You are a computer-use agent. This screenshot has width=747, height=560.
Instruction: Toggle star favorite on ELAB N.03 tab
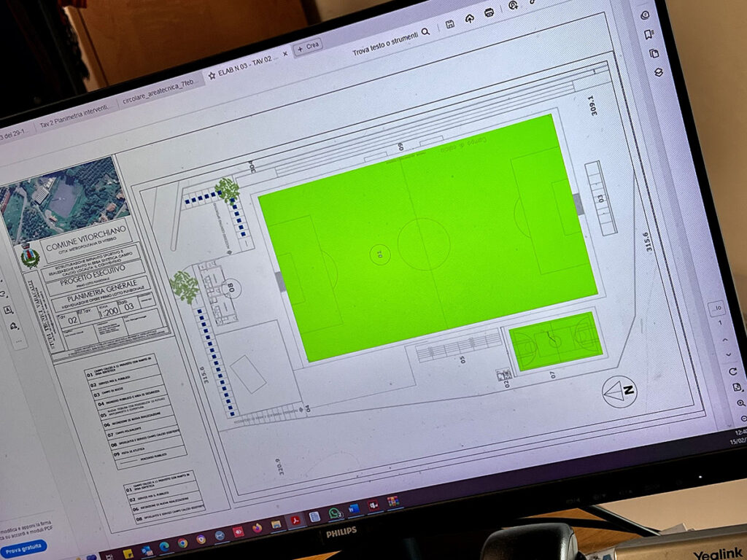click(212, 76)
